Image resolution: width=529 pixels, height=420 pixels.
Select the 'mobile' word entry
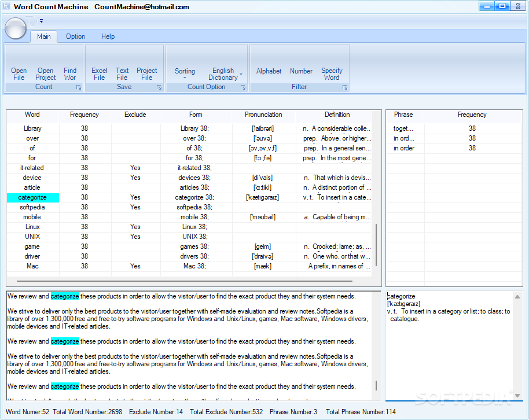click(x=32, y=217)
